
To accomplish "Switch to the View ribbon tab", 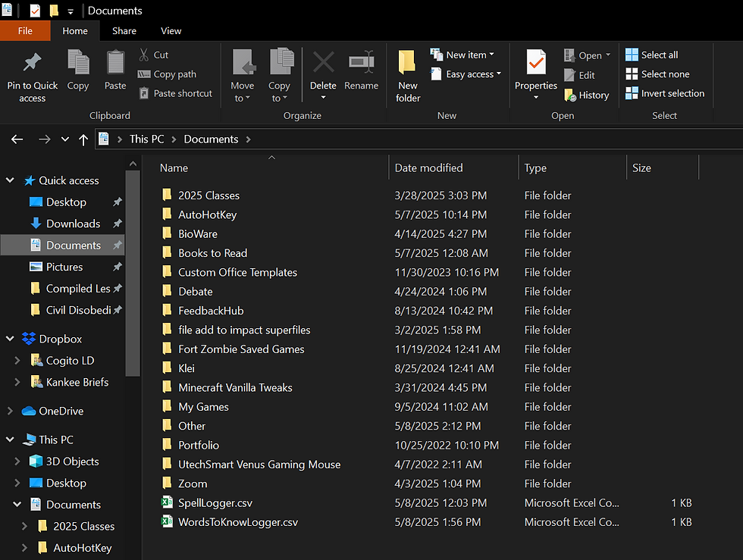I will tap(171, 31).
